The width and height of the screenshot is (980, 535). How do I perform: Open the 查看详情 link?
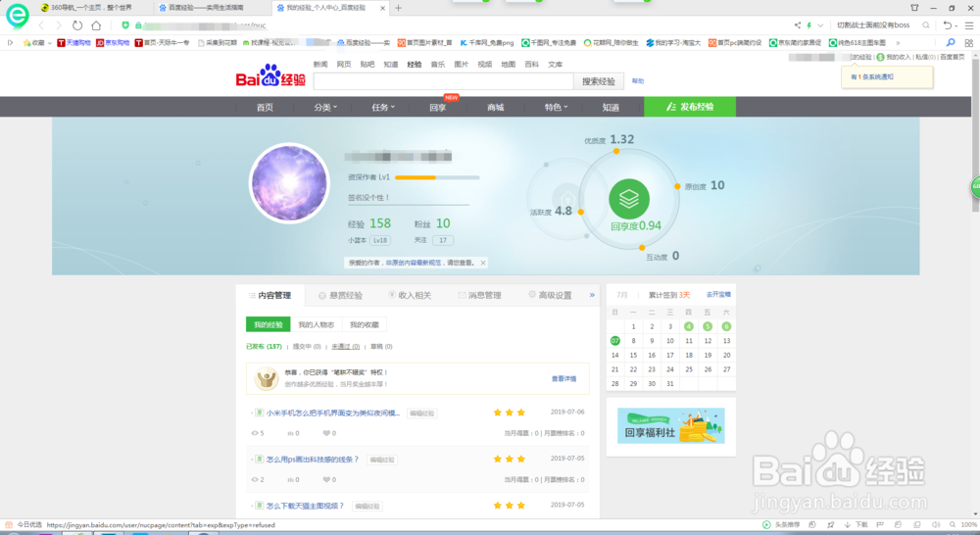click(563, 379)
